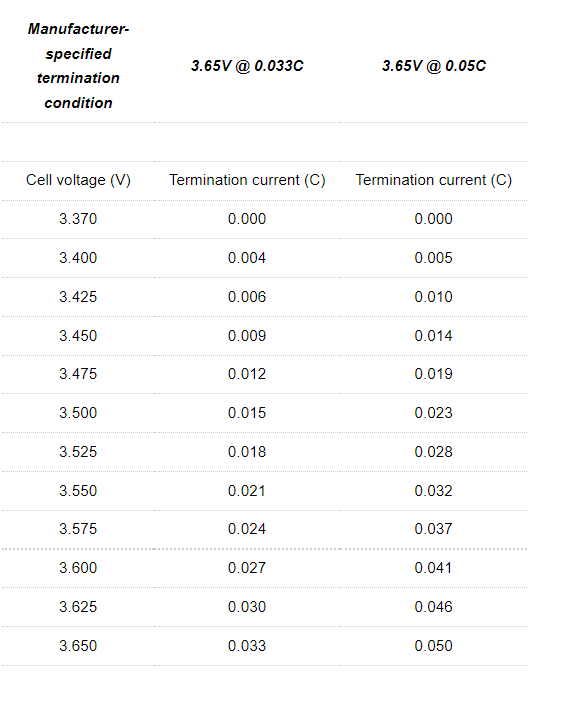
Task: Select the 0.037 value in 3.575 row
Action: 433,529
